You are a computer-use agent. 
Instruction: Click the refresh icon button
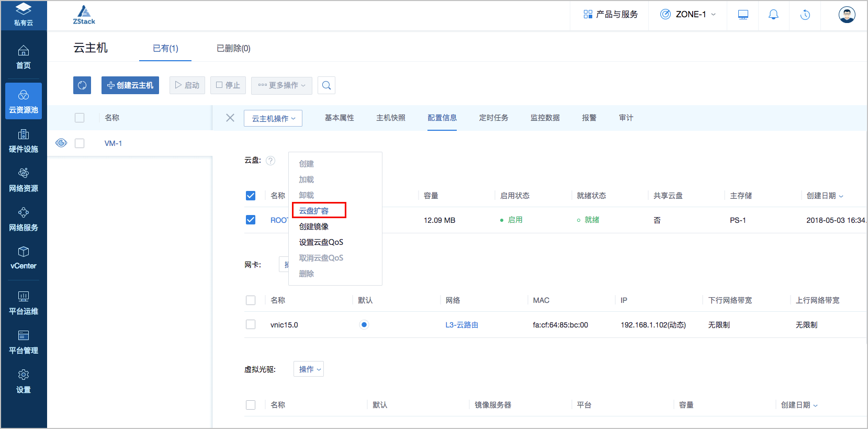point(82,85)
